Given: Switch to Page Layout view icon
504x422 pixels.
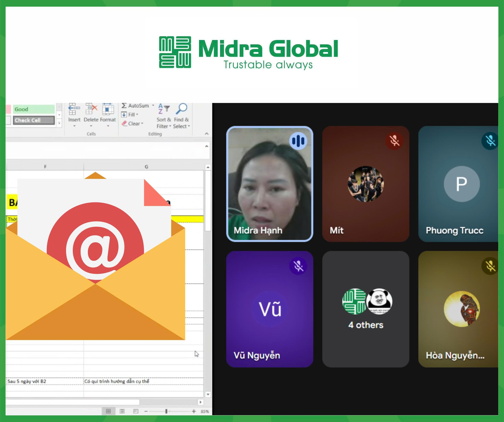Looking at the screenshot, I should [x=122, y=411].
